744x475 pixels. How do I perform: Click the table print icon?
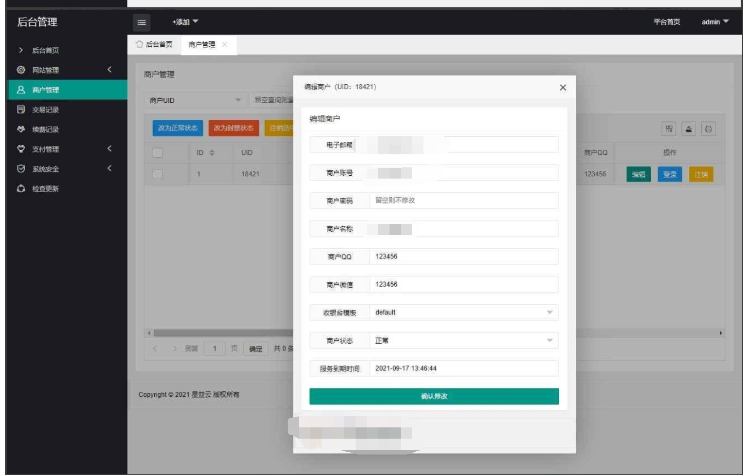tap(708, 129)
